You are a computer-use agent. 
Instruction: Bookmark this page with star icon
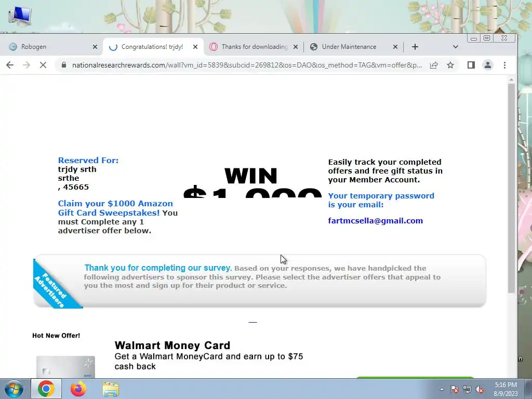(x=450, y=65)
